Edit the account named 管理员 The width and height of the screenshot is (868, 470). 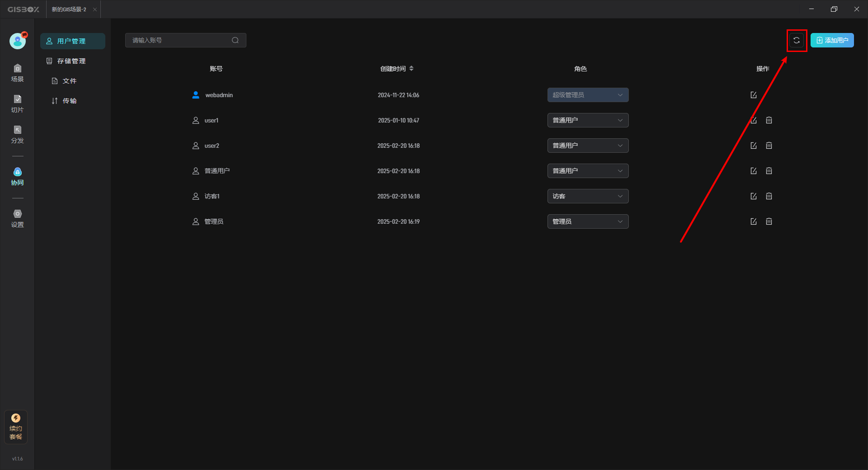coord(754,221)
